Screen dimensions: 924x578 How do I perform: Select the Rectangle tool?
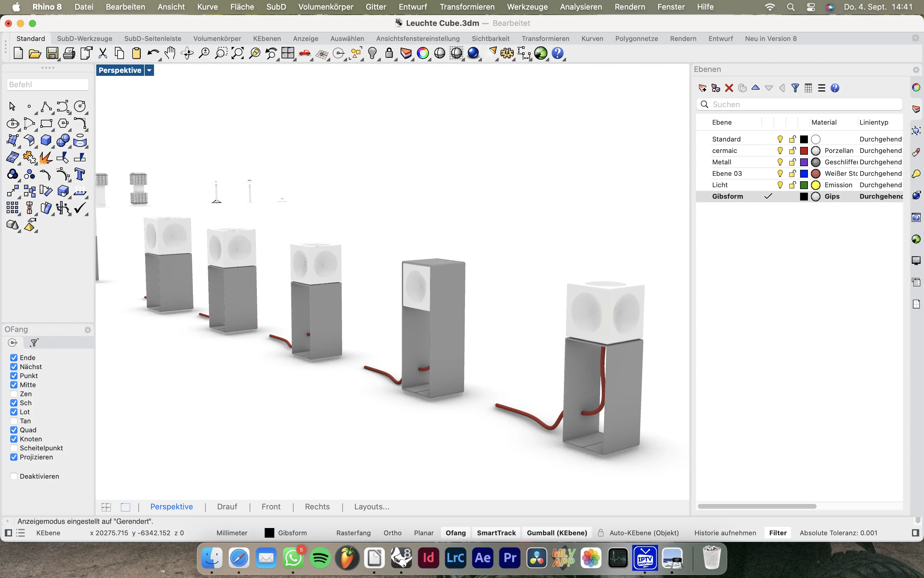46,123
